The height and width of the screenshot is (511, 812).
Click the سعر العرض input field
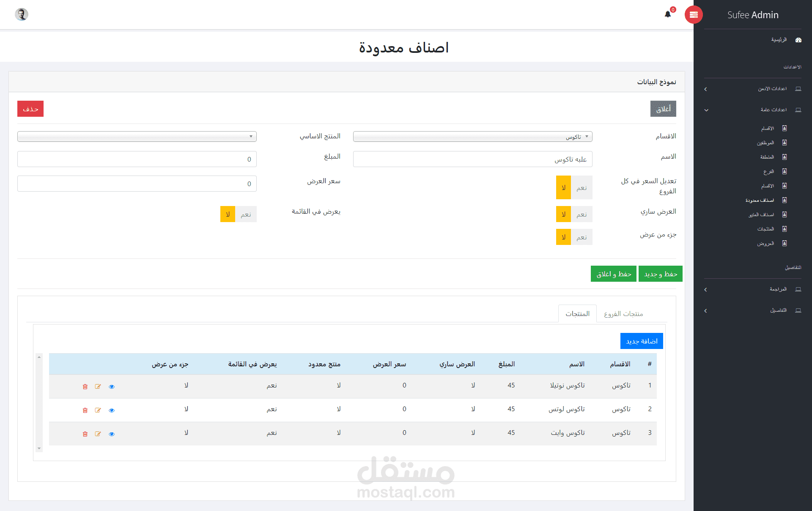click(137, 184)
